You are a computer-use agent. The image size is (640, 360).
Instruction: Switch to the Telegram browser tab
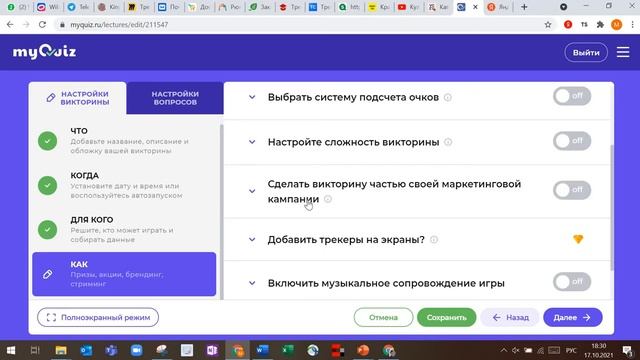[x=78, y=7]
